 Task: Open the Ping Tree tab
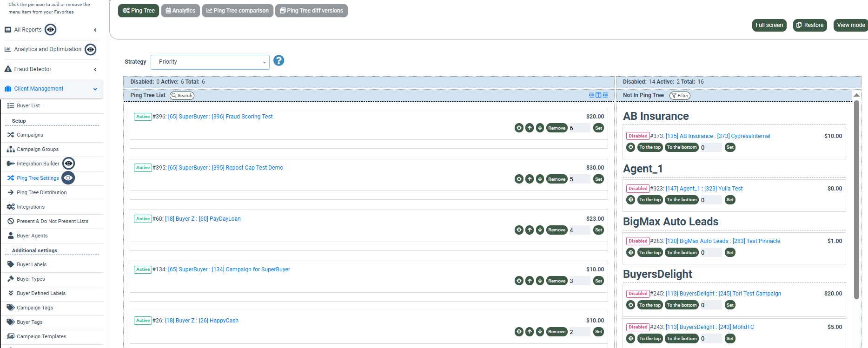point(139,11)
